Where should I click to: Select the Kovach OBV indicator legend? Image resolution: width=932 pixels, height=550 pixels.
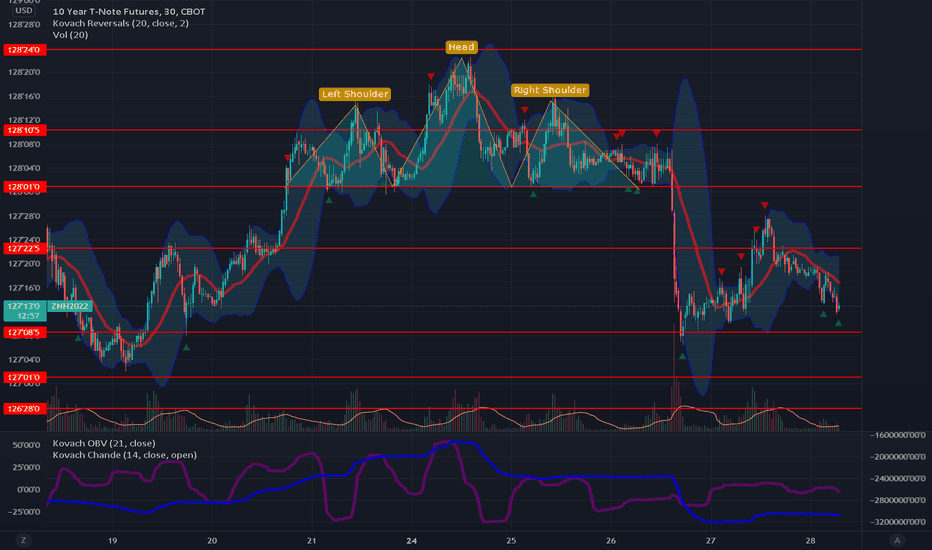pyautogui.click(x=104, y=443)
